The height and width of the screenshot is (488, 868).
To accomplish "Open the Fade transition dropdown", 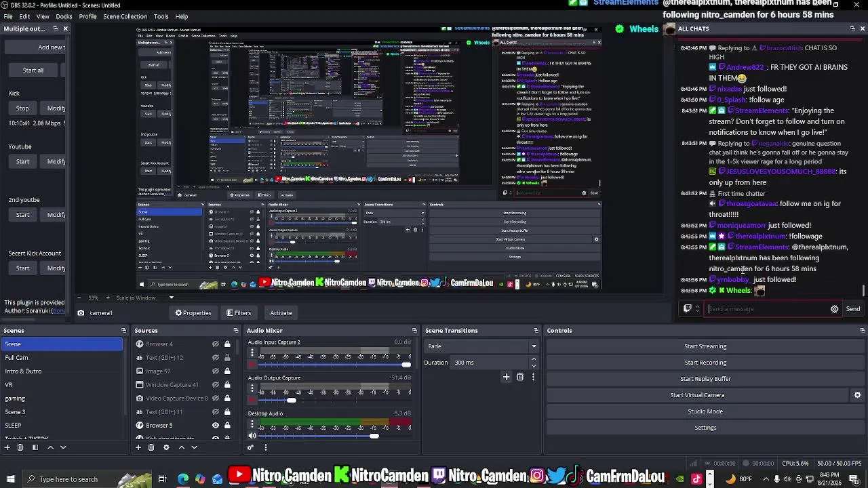I will [481, 346].
